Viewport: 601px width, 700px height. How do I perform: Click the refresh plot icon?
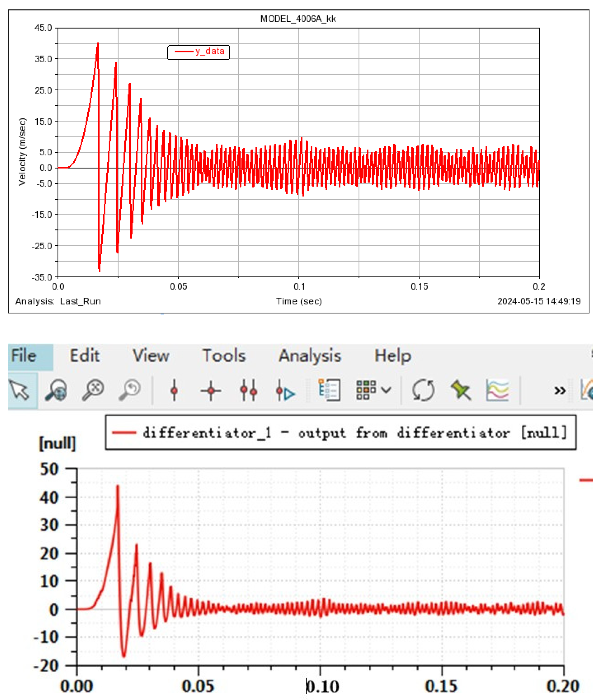[423, 390]
